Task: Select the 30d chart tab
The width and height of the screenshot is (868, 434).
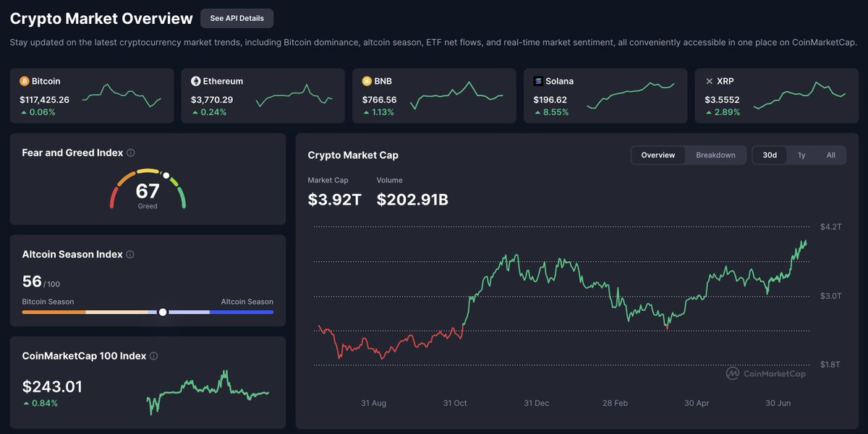Action: click(x=769, y=155)
